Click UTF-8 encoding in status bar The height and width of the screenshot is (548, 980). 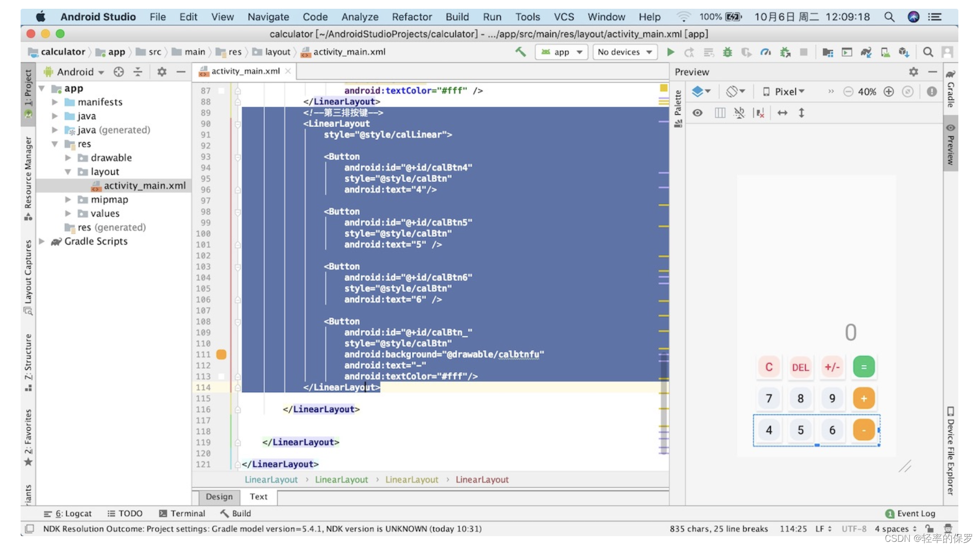click(853, 529)
